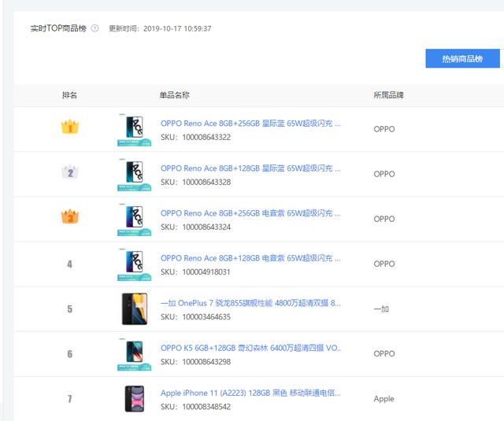Click the rank 1 Reno Ace thumbnail
Image resolution: width=504 pixels, height=421 pixels.
point(134,130)
